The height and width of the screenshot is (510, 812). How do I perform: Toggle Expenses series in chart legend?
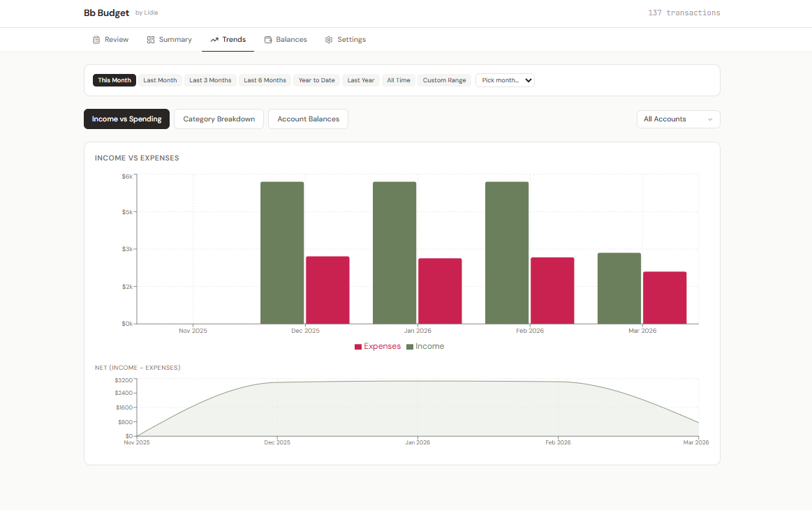[x=378, y=347]
